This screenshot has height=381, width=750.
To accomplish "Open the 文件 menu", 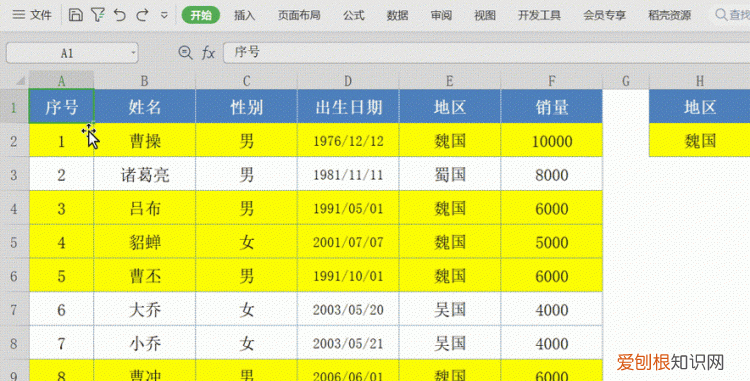I will coord(32,15).
